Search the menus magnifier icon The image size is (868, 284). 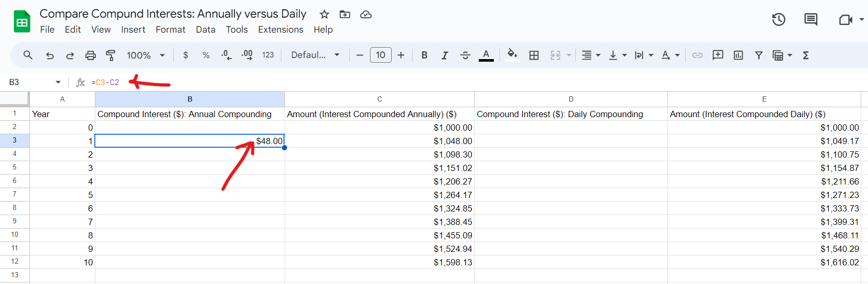28,55
